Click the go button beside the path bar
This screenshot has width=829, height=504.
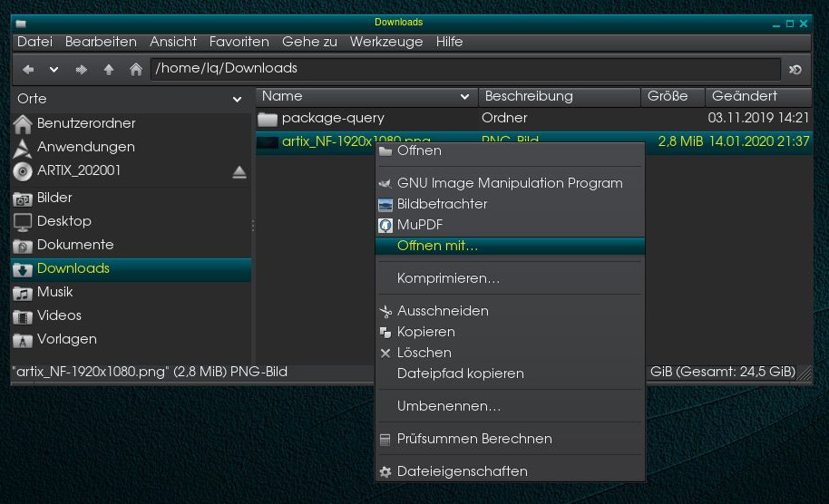tap(795, 69)
